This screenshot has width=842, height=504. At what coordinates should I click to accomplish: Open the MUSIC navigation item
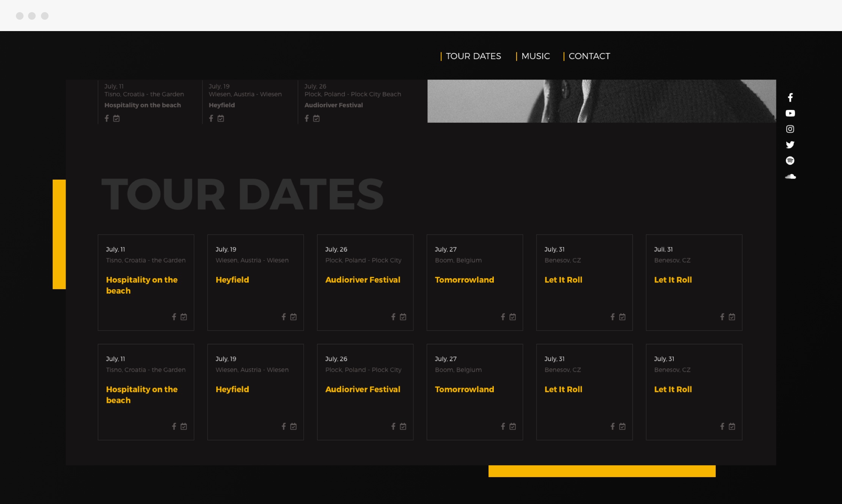pos(536,56)
